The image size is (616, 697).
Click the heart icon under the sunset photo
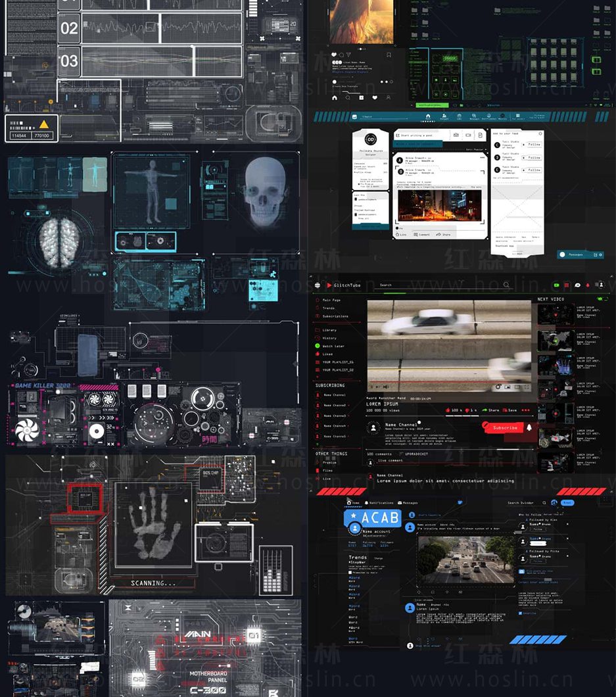pyautogui.click(x=334, y=55)
